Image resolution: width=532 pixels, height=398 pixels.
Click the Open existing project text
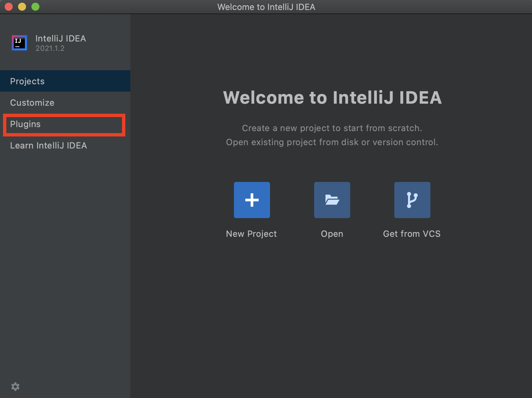tap(332, 142)
